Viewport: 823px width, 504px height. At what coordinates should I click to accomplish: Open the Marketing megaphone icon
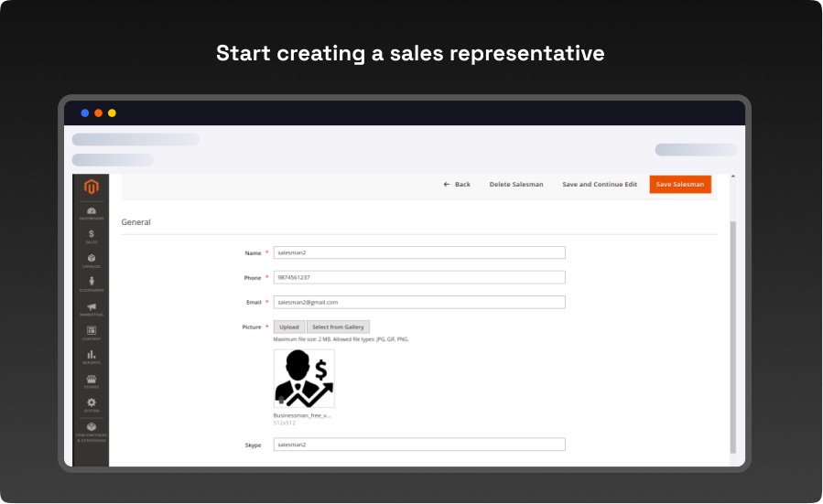pyautogui.click(x=92, y=309)
